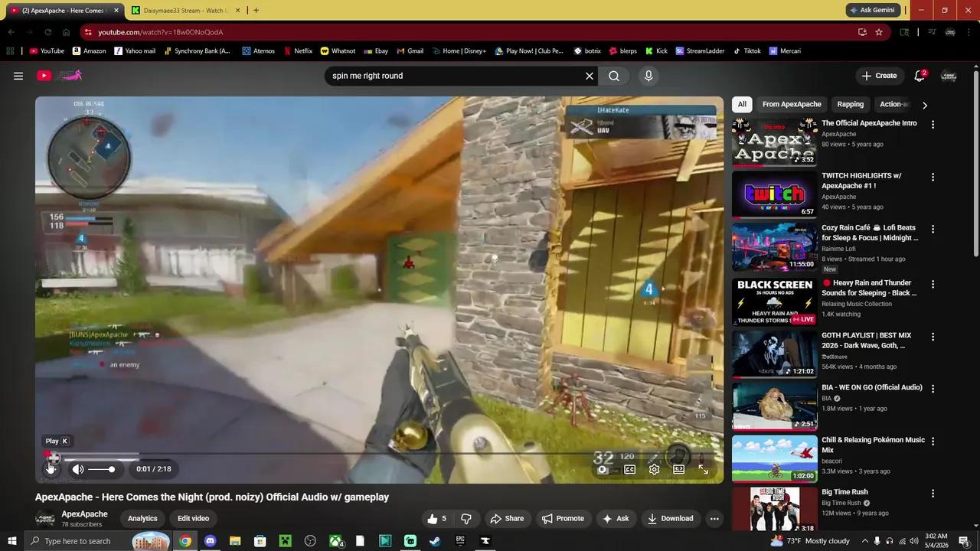Enter full screen mode
This screenshot has height=551, width=980.
tap(703, 469)
